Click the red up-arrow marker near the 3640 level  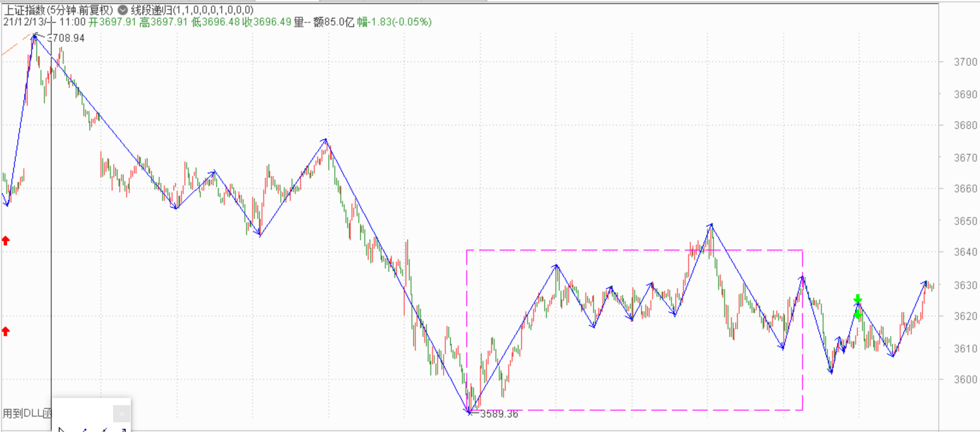6,241
